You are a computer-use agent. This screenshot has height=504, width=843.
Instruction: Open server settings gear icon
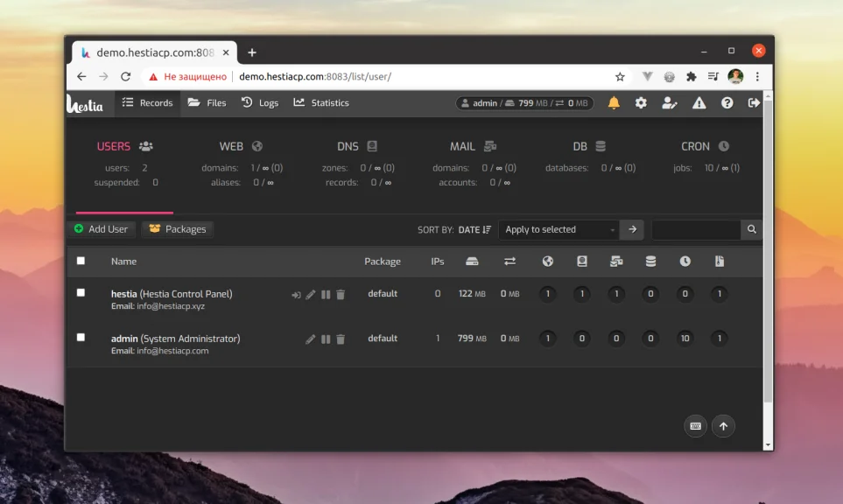click(x=641, y=103)
